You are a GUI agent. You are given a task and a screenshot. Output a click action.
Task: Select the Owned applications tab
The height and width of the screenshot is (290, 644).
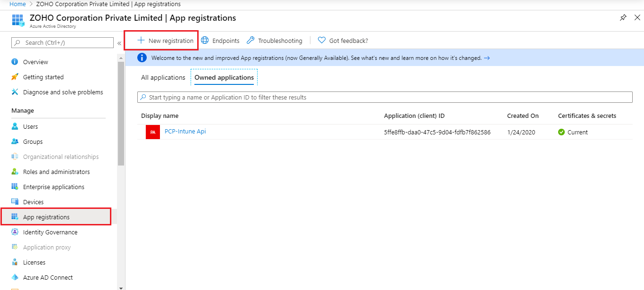224,77
